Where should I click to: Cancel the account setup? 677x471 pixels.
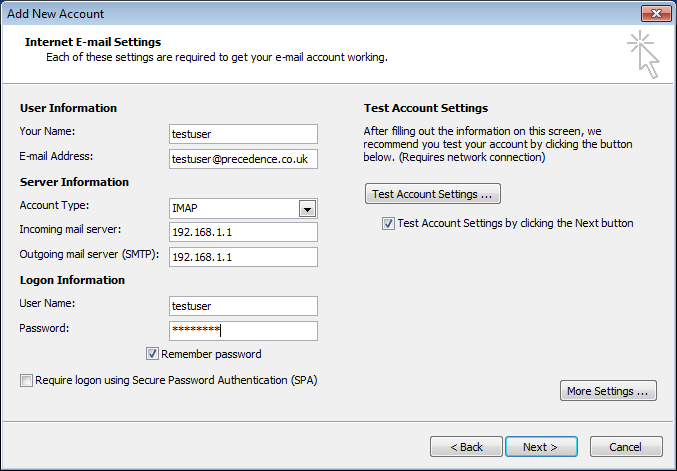626,447
